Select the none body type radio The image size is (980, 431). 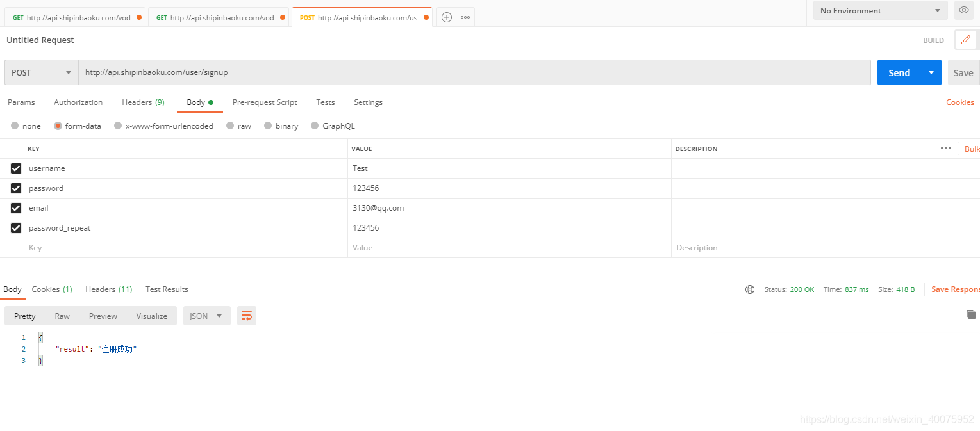pyautogui.click(x=15, y=126)
